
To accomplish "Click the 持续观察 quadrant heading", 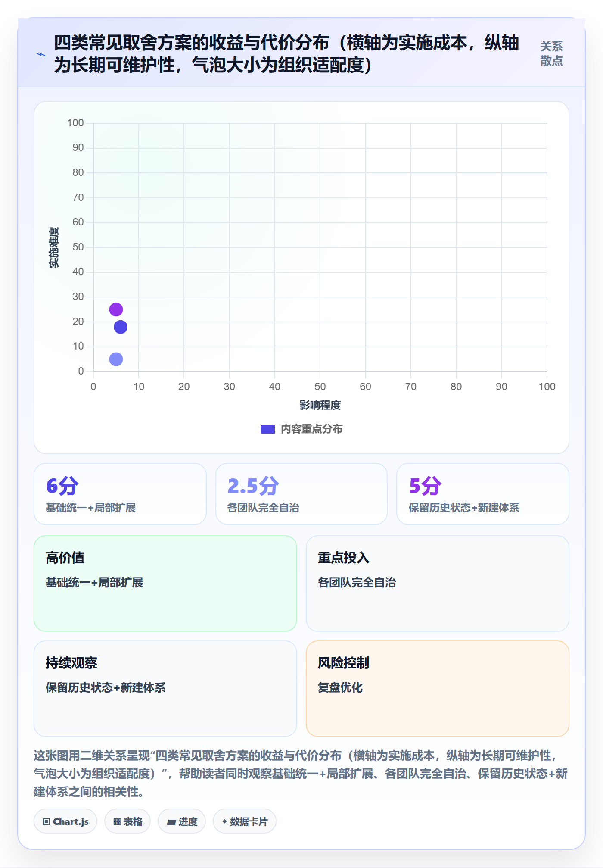I will tap(71, 663).
